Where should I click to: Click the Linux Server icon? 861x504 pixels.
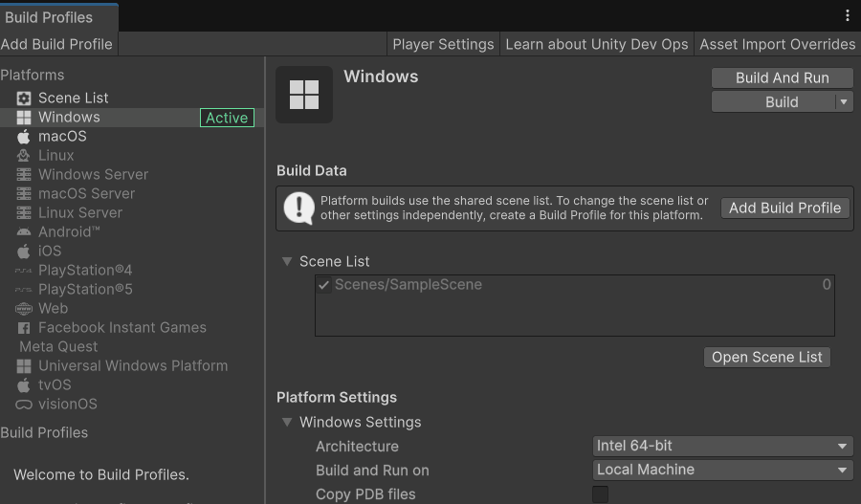24,213
